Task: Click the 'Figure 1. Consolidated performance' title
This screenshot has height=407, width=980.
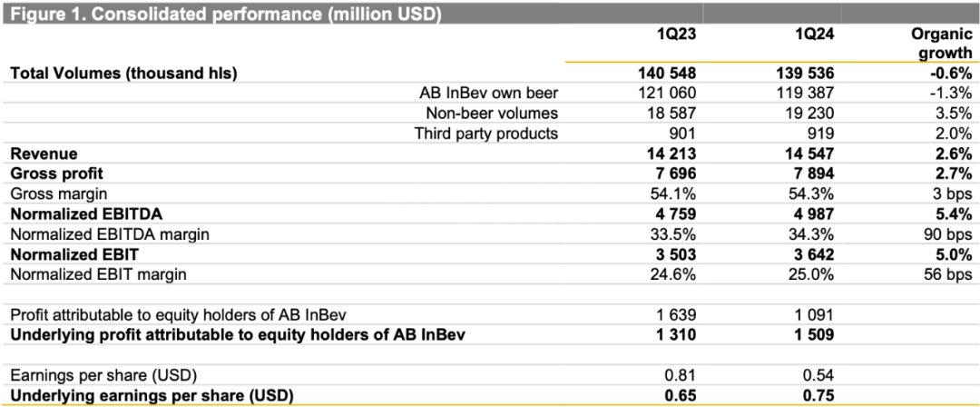Action: (x=225, y=13)
